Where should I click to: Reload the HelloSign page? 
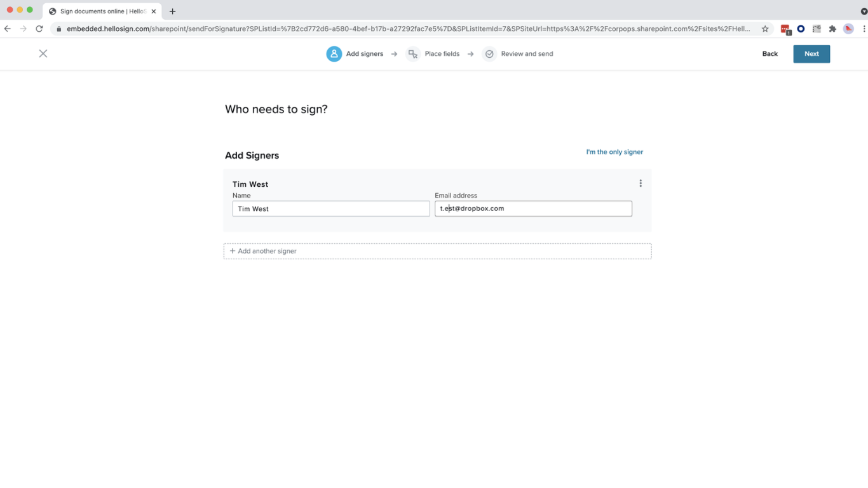point(39,29)
